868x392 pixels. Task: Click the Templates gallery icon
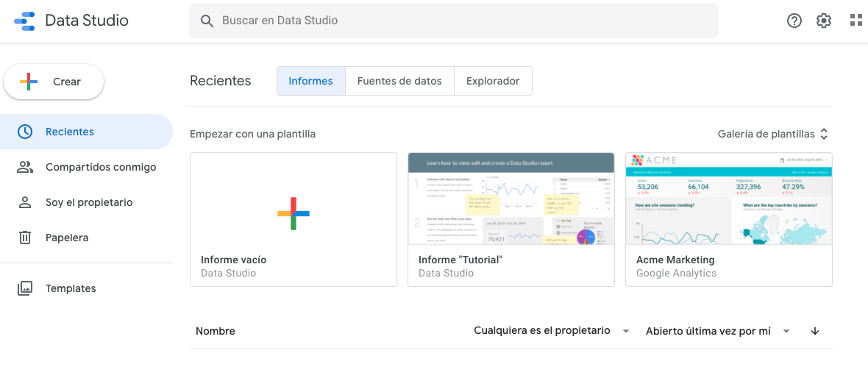point(25,288)
